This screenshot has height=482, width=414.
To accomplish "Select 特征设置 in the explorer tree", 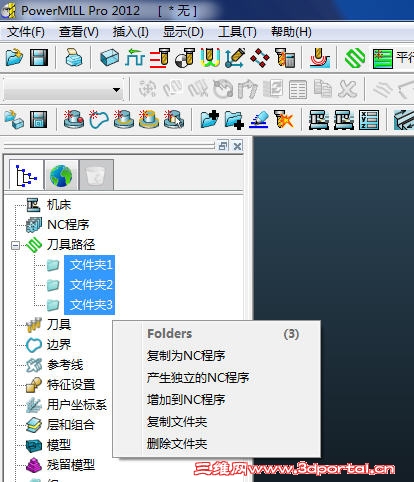I will tap(71, 384).
